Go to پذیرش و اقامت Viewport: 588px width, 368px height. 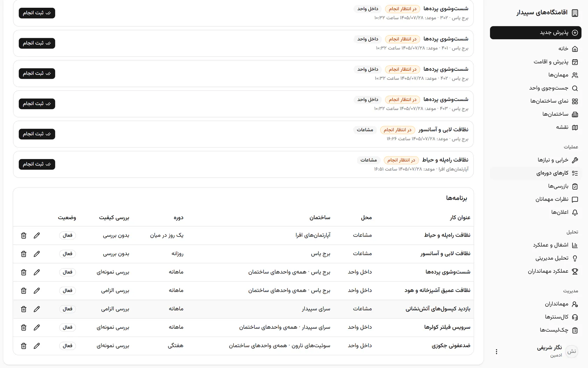click(535, 62)
